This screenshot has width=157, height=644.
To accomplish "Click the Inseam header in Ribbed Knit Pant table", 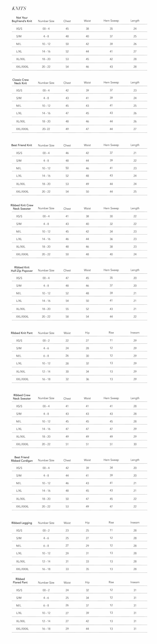I will (135, 333).
